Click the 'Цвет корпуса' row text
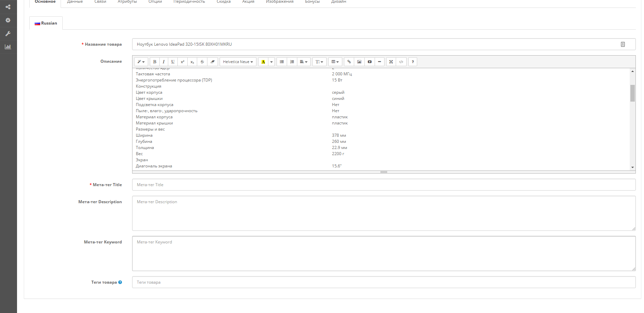The image size is (644, 313). (x=149, y=92)
